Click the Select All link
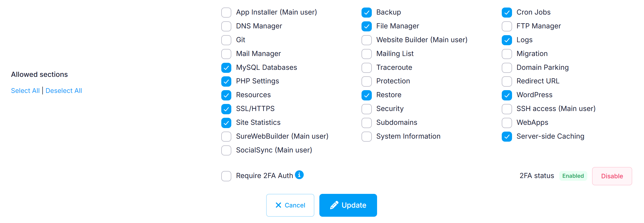 point(25,90)
